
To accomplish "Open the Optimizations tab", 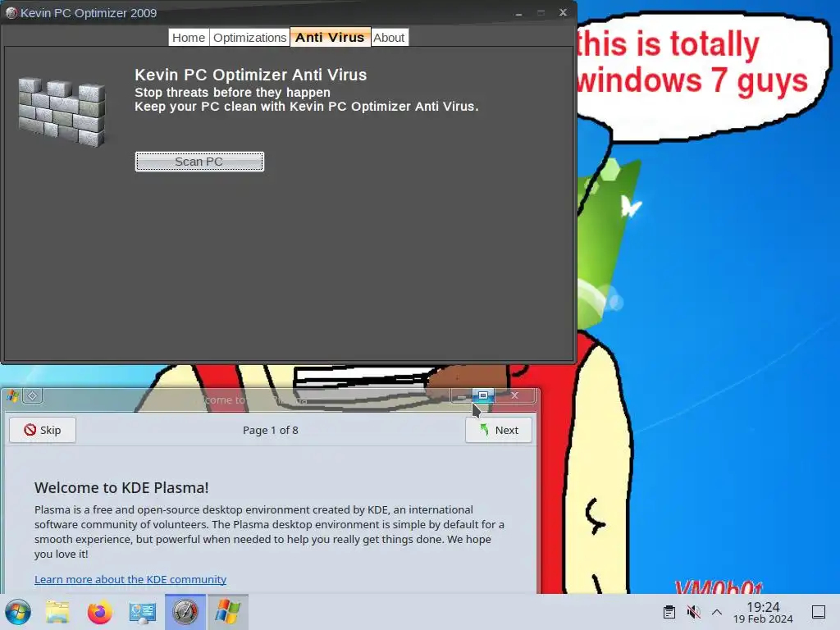I will point(249,38).
